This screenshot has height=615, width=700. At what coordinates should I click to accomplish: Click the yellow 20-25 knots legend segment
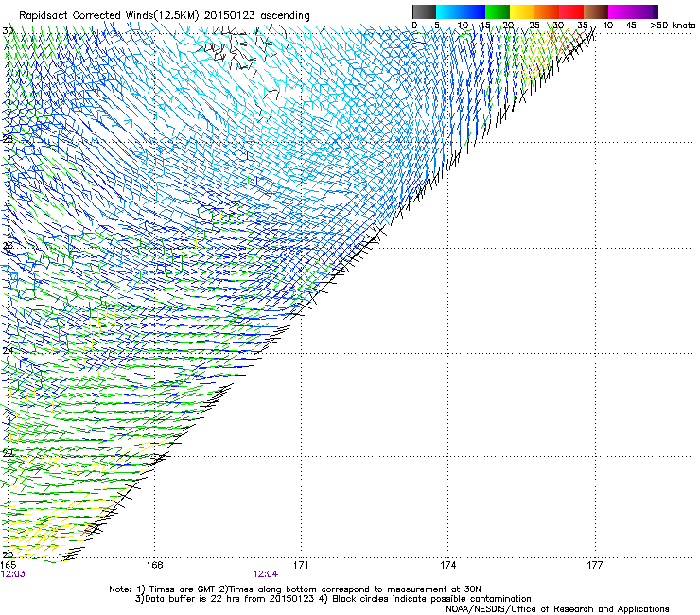[522, 11]
